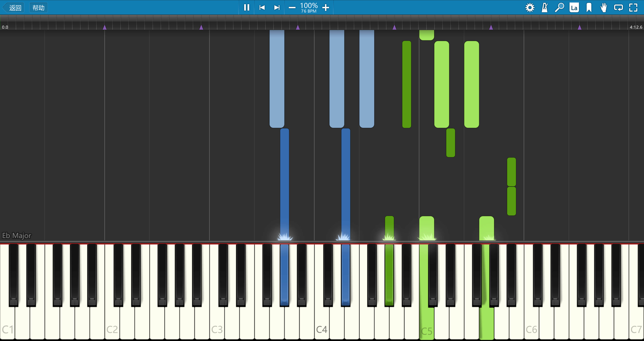Jump to the third purple timeline bookmark
Viewport: 644px width, 341px height.
(x=298, y=27)
